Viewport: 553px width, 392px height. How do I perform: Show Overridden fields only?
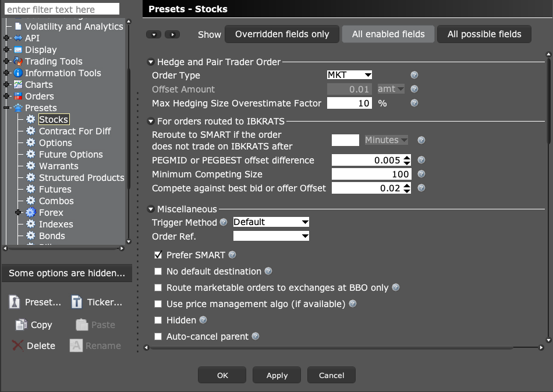[282, 34]
